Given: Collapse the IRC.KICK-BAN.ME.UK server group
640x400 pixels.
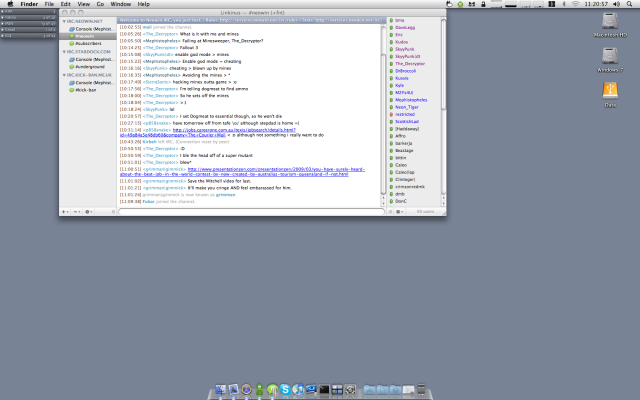Looking at the screenshot, I should click(x=63, y=74).
